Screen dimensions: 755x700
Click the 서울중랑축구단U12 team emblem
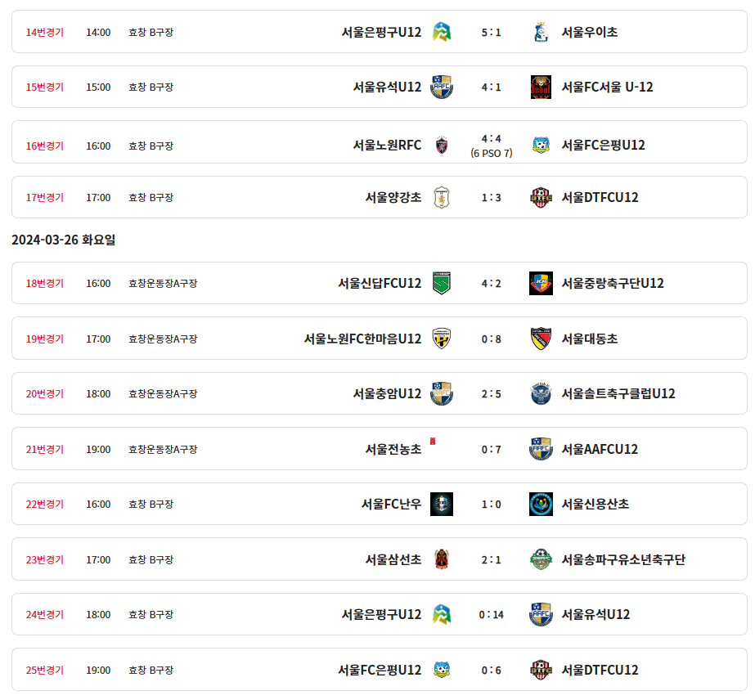(541, 283)
